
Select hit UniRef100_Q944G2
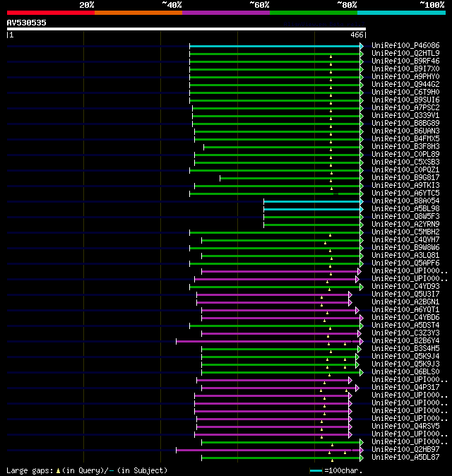click(405, 84)
